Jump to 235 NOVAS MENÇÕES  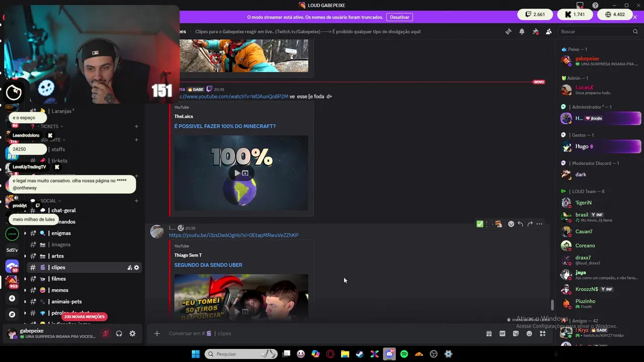point(85,317)
